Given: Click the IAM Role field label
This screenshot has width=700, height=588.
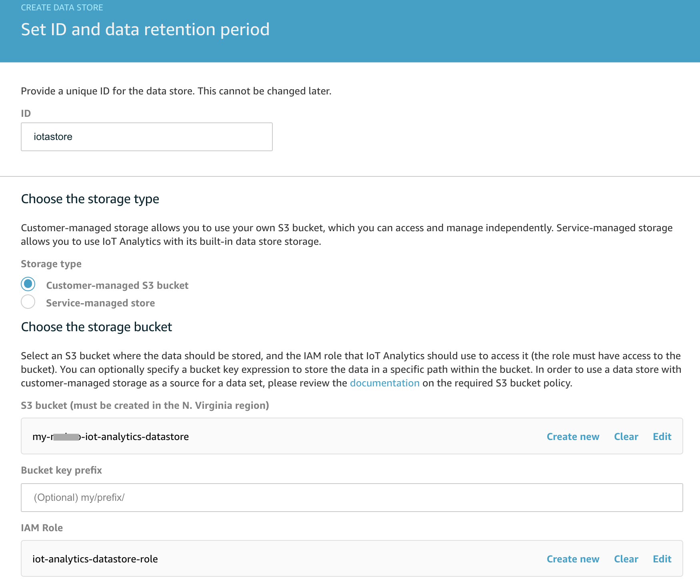Looking at the screenshot, I should click(42, 528).
